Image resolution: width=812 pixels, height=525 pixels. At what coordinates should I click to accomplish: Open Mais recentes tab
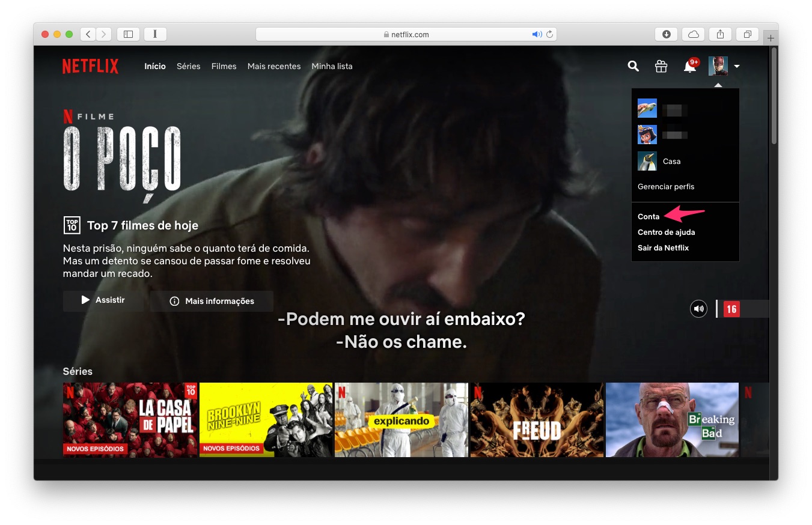click(274, 66)
